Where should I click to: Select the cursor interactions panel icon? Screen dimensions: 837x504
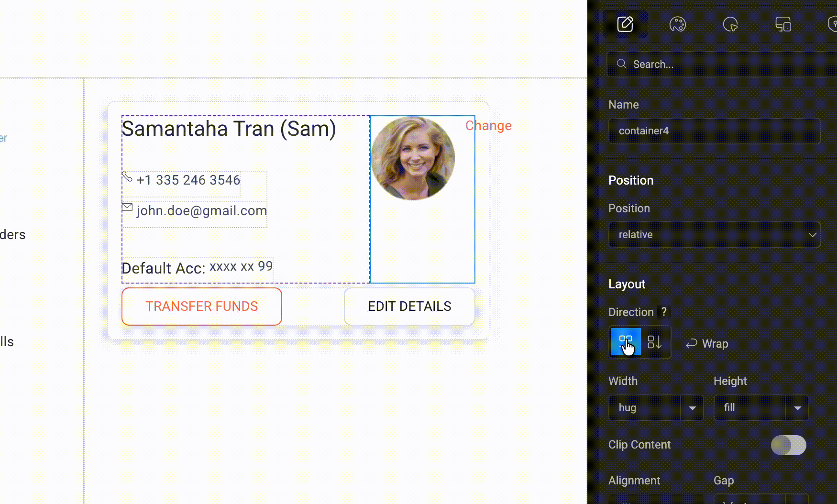coord(731,24)
